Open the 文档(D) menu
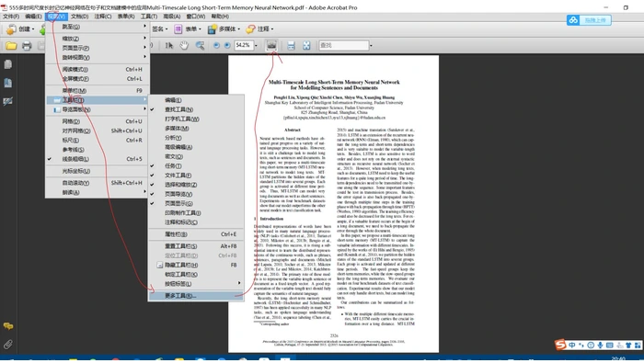 pyautogui.click(x=79, y=17)
